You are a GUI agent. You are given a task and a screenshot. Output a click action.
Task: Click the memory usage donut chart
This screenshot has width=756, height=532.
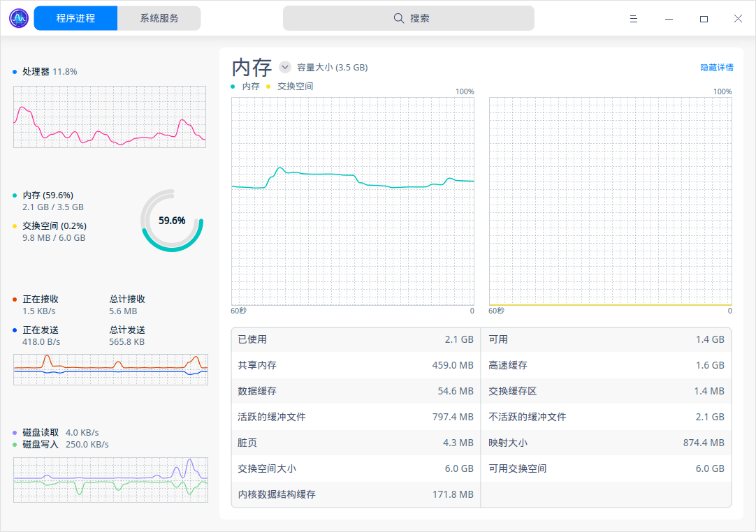coord(172,220)
